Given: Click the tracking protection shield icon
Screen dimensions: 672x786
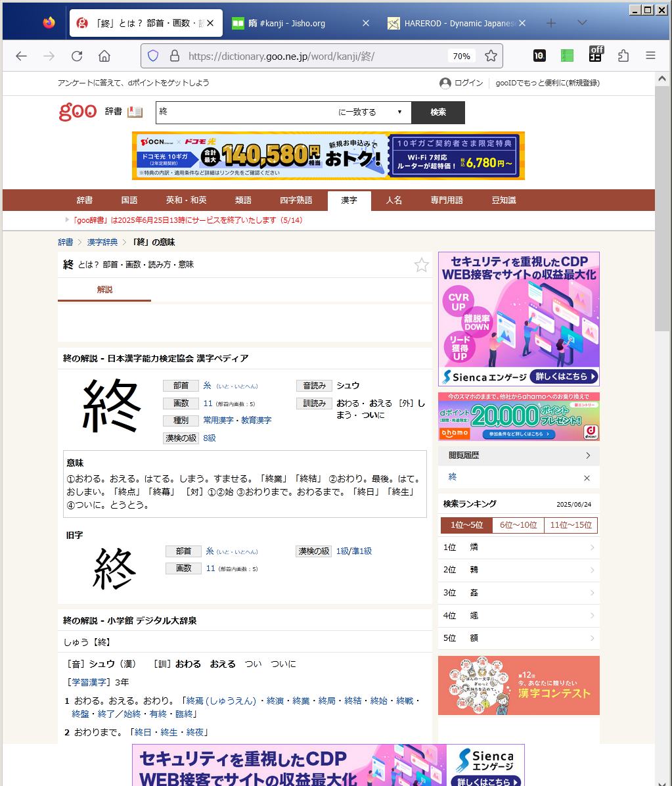Looking at the screenshot, I should 153,56.
